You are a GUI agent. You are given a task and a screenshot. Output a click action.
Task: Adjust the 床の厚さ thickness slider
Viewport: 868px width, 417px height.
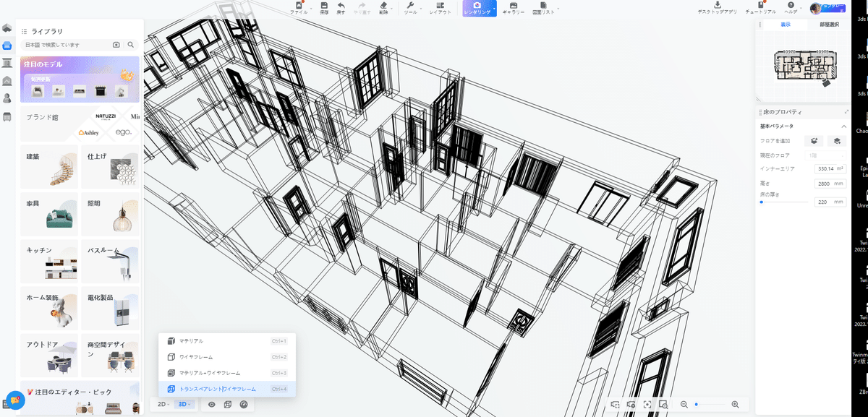(784, 202)
